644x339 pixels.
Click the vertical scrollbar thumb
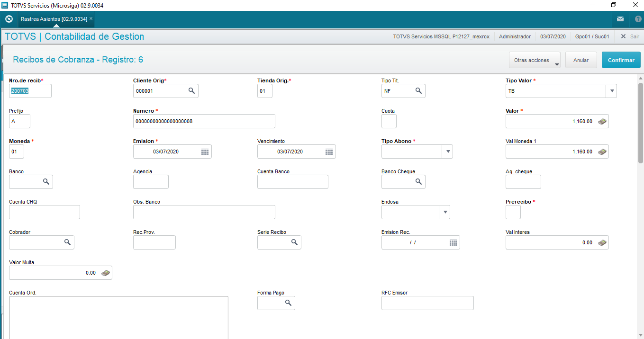(641, 123)
